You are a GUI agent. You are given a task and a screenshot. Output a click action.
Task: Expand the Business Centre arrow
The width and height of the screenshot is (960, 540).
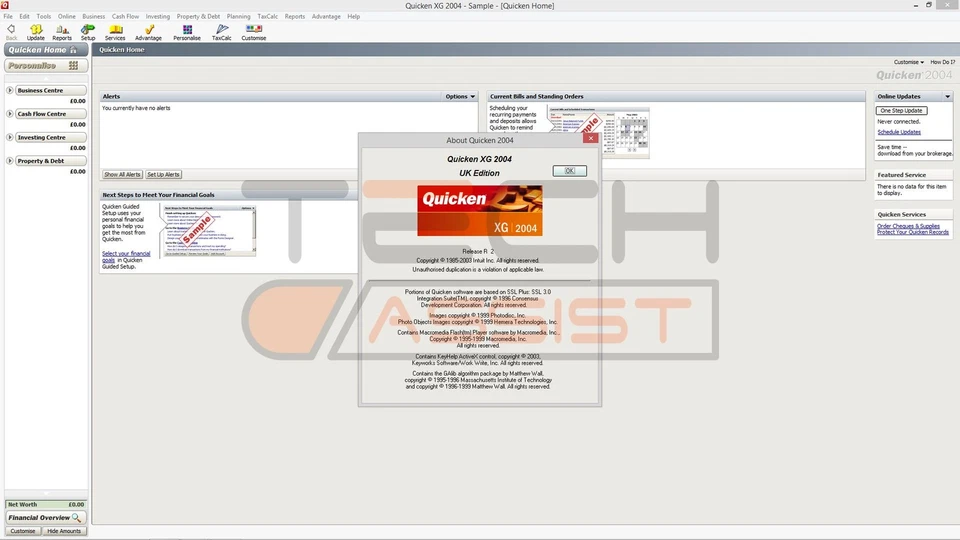pos(10,90)
